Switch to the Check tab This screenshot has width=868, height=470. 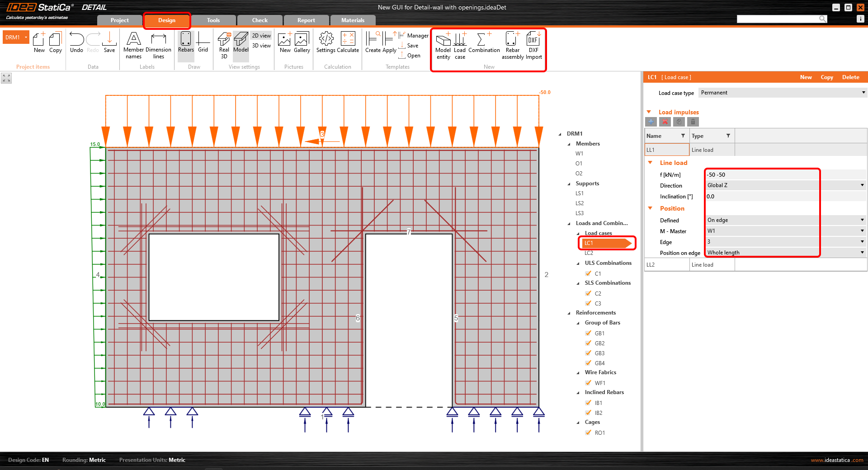point(259,20)
